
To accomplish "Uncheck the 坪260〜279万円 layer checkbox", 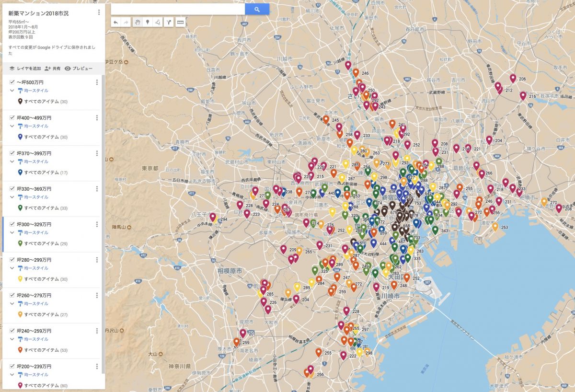I will point(12,295).
